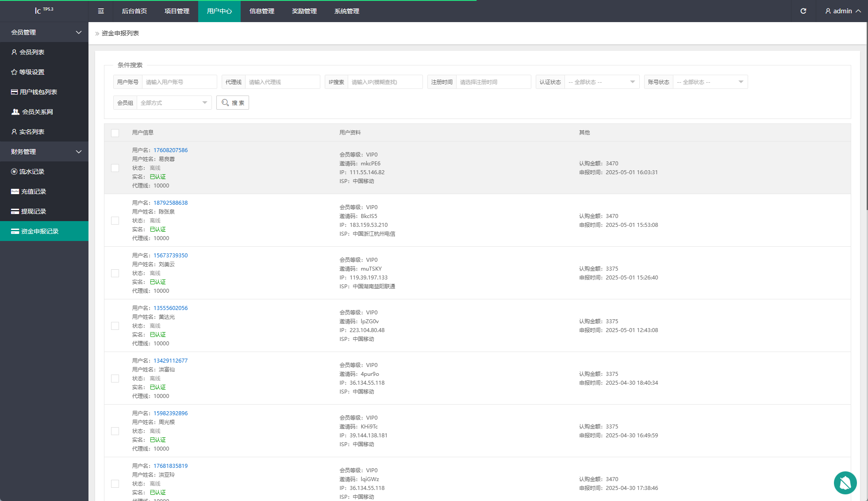The image size is (868, 501).
Task: Open 会员关系网 group icon item
Action: coord(15,112)
